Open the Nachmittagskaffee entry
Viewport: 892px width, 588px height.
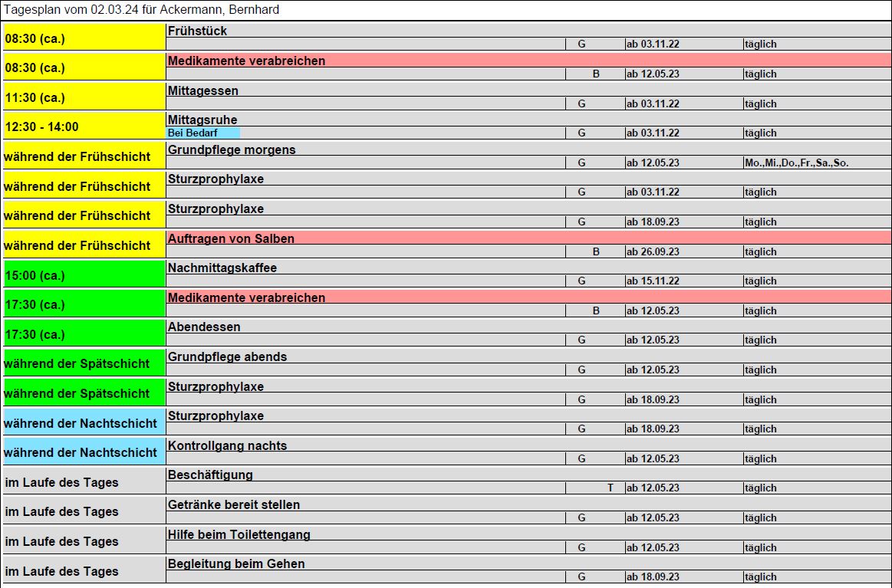(222, 268)
